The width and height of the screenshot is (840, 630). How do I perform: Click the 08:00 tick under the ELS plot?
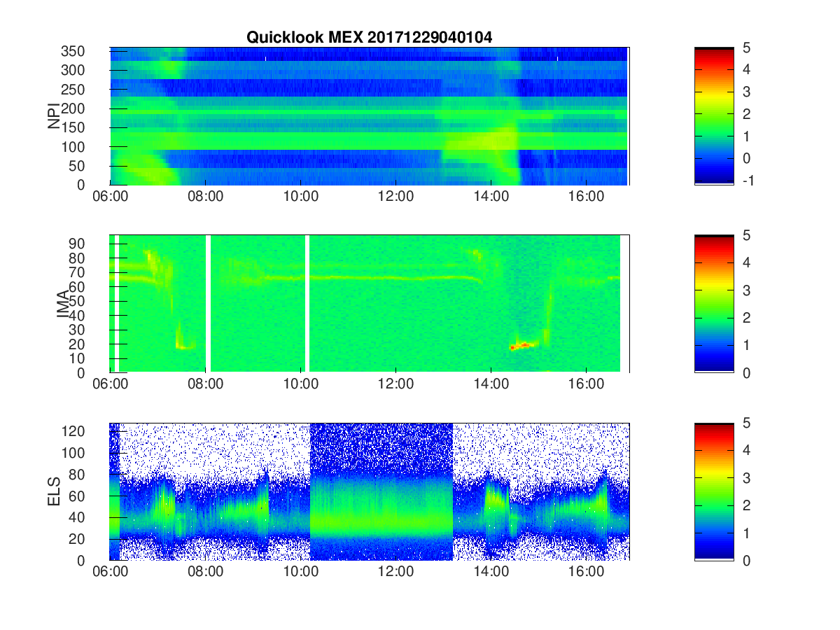tap(206, 572)
